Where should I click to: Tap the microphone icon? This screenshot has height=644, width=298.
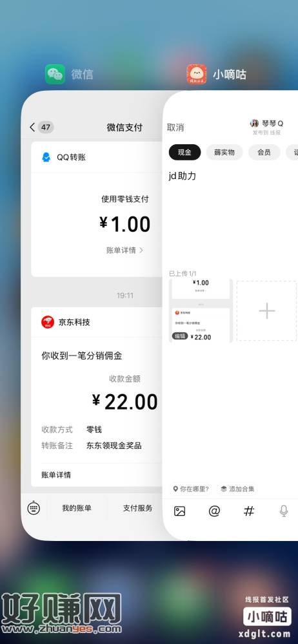tap(284, 511)
